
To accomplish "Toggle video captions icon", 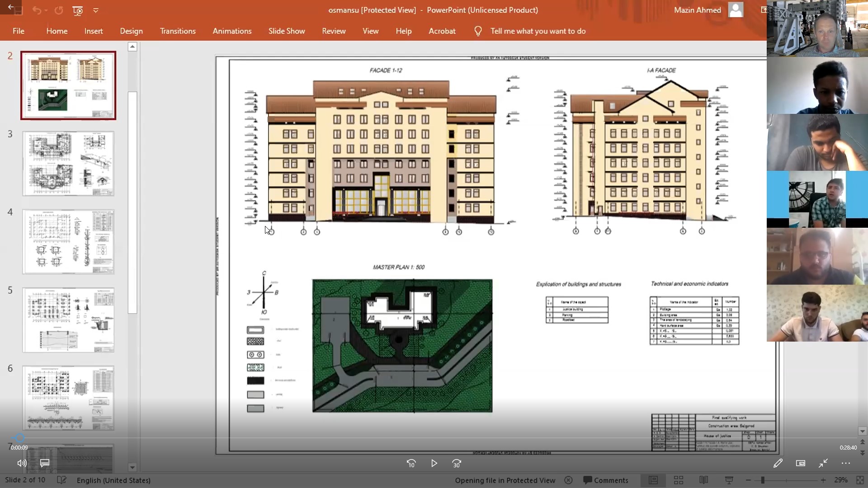I will tap(45, 463).
